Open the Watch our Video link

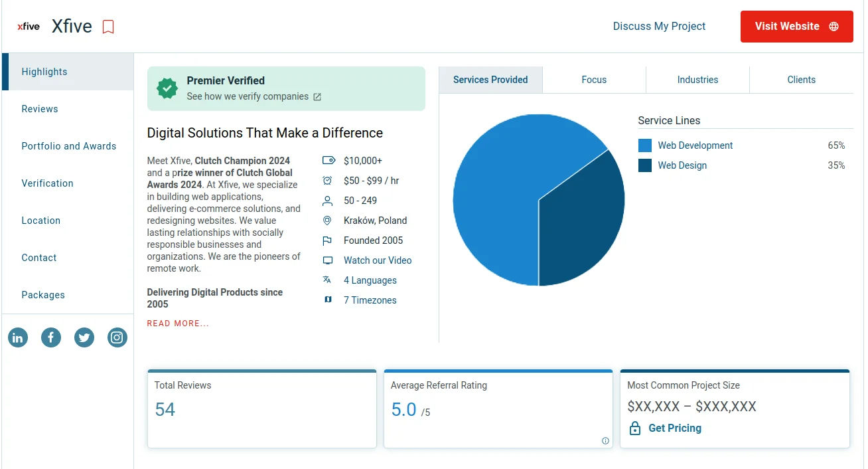378,260
